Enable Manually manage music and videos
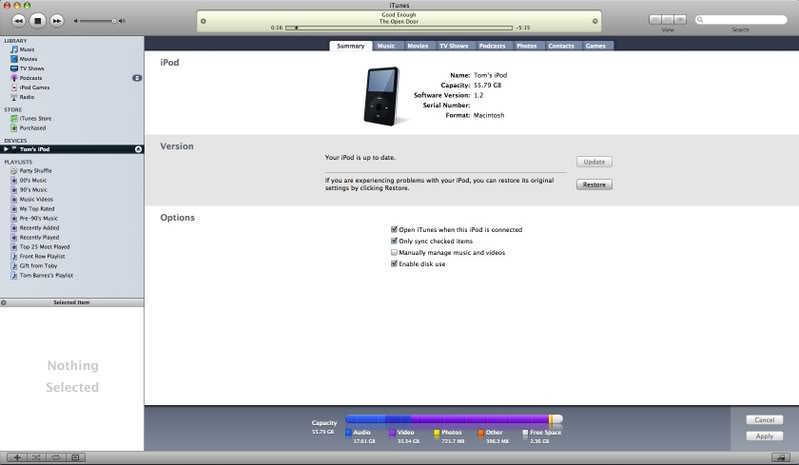 click(394, 252)
